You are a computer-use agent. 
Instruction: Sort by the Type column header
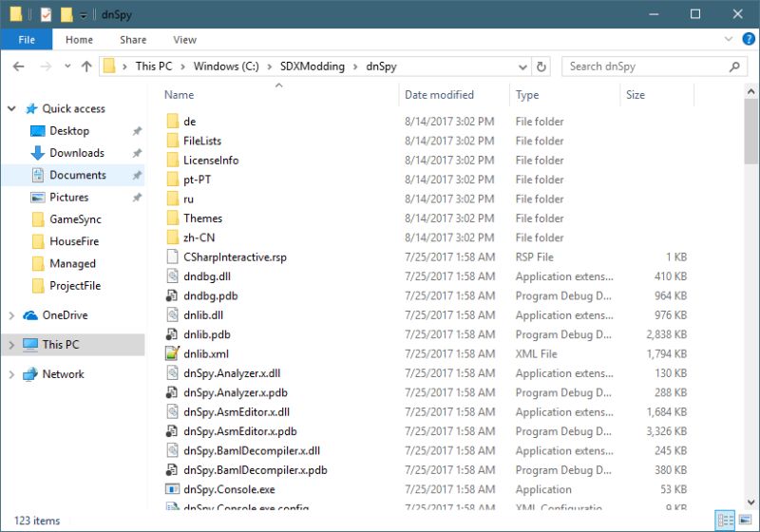click(x=527, y=95)
